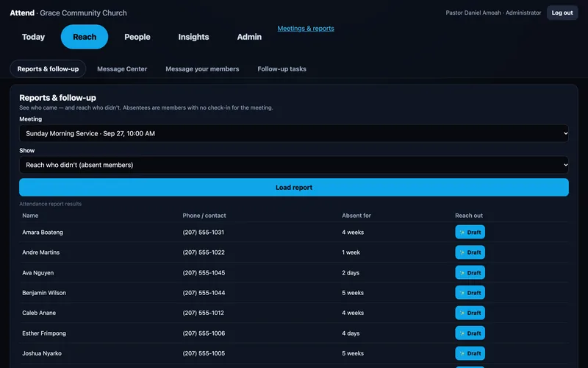Select the Reports & follow-up subtab

tap(48, 69)
